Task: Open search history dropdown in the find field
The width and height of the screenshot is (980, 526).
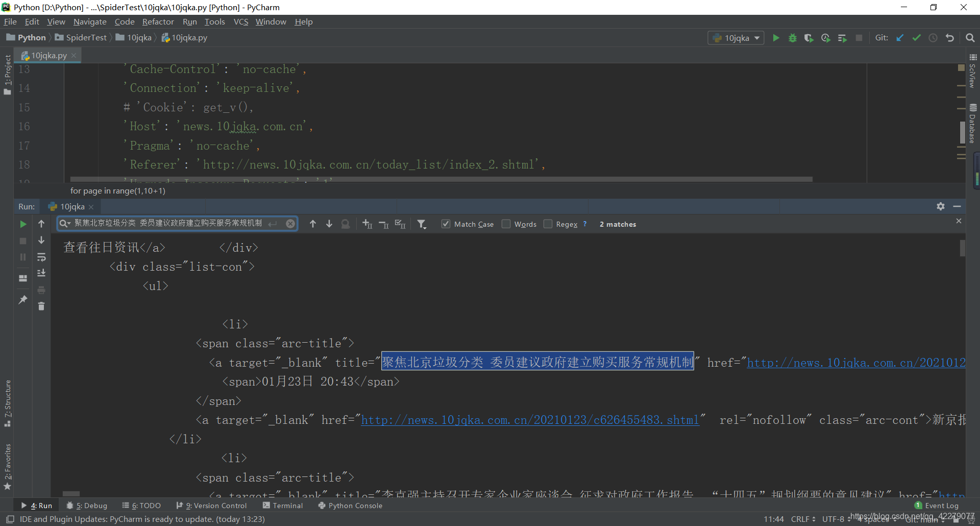Action: 64,223
